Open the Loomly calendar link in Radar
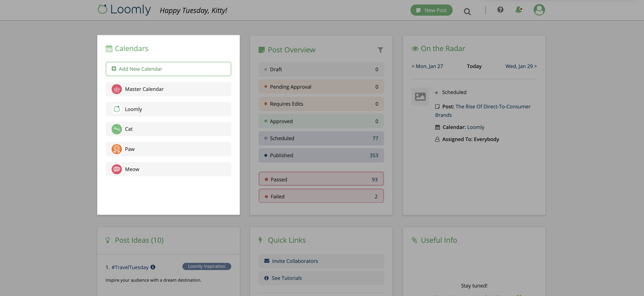The height and width of the screenshot is (296, 644). coord(475,127)
